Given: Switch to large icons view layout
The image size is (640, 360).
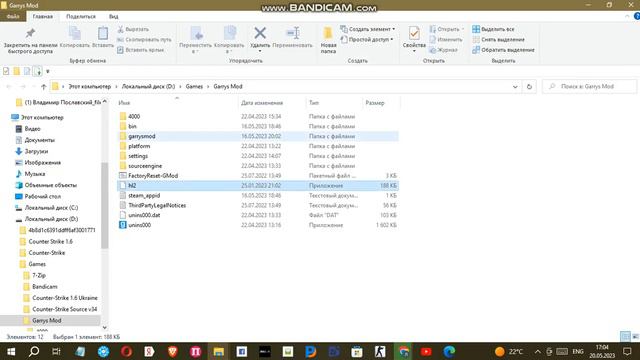Looking at the screenshot, I should coord(635,337).
